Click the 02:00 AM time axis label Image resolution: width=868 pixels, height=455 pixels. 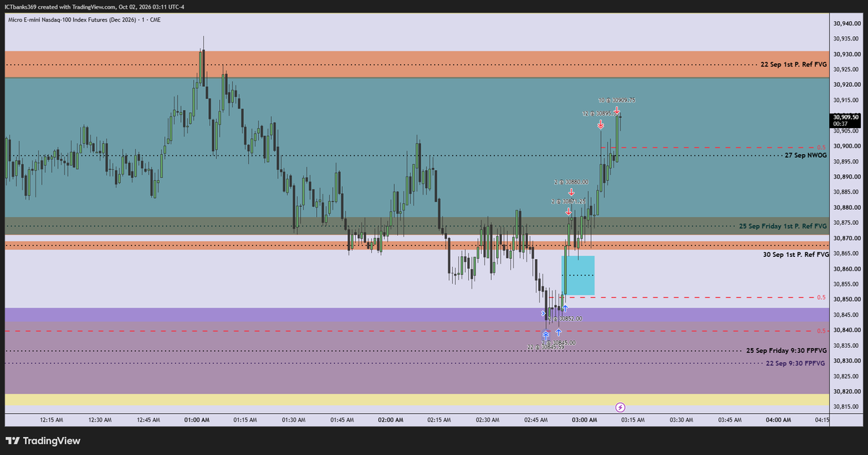[x=390, y=420]
